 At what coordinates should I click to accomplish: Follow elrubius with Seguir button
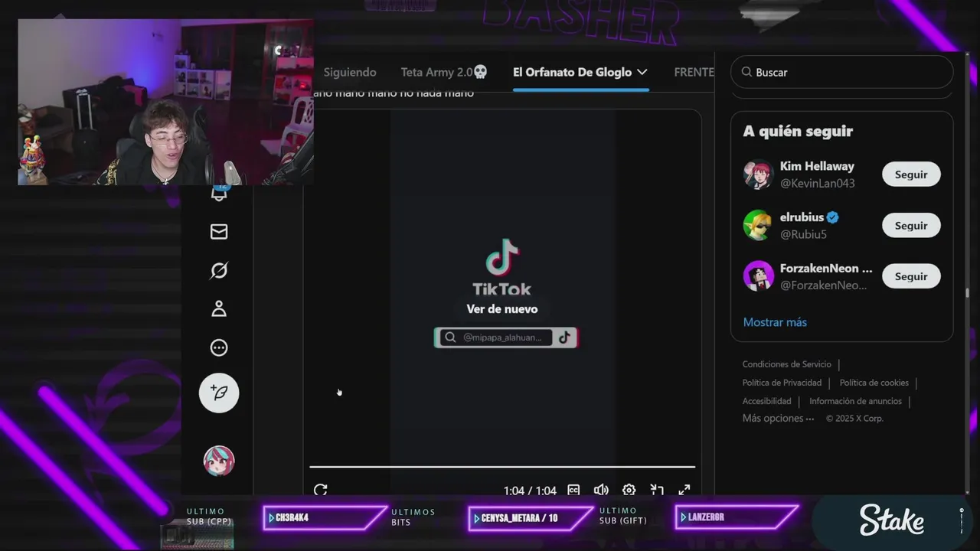[911, 226]
